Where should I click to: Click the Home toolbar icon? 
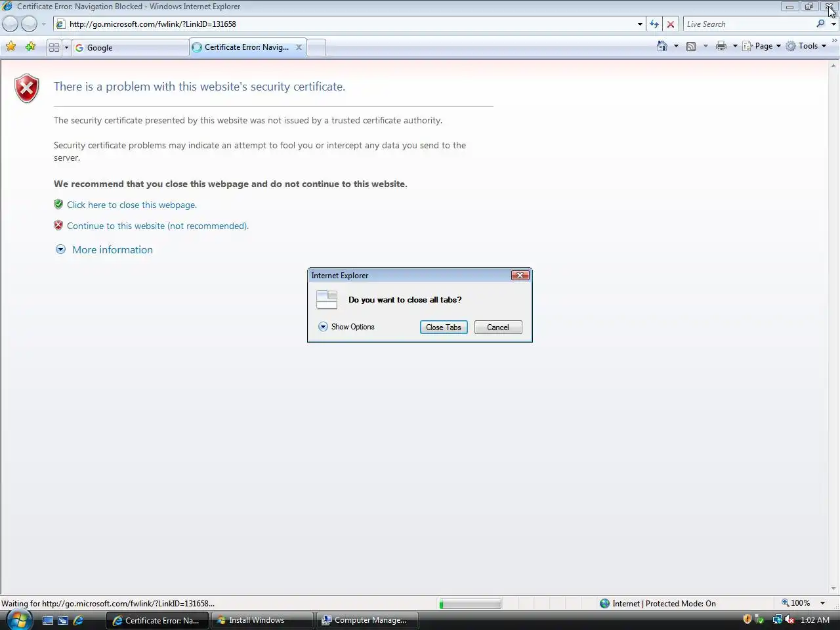[662, 46]
